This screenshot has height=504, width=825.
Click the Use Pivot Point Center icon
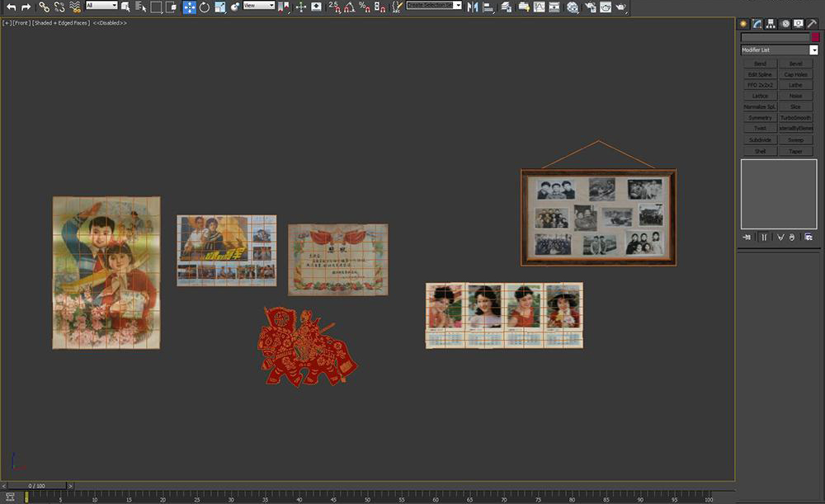tap(284, 7)
